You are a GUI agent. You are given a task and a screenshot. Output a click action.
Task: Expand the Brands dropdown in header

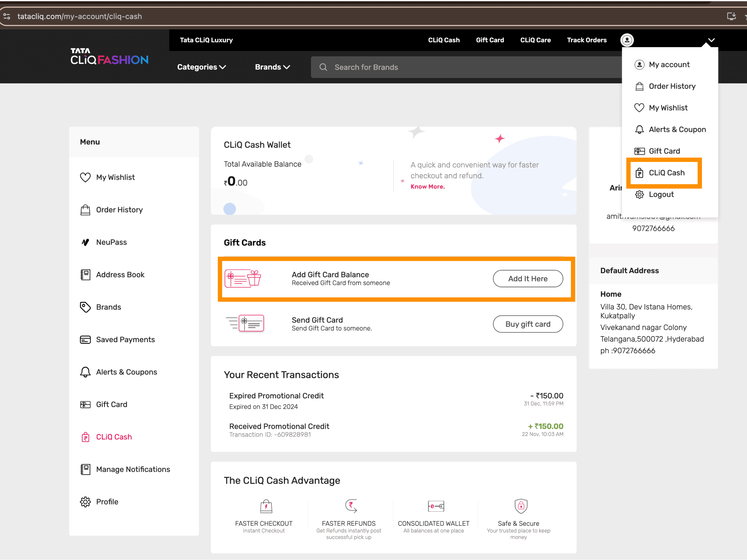point(272,67)
